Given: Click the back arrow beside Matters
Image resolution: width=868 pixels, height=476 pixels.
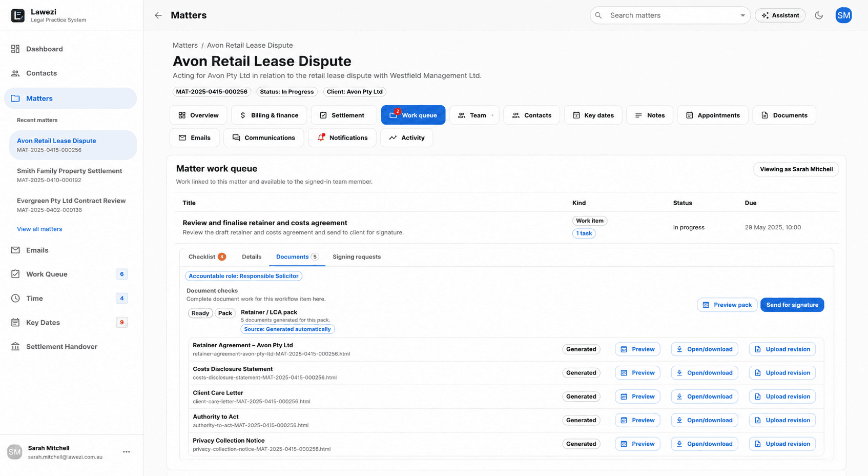Looking at the screenshot, I should coord(158,15).
